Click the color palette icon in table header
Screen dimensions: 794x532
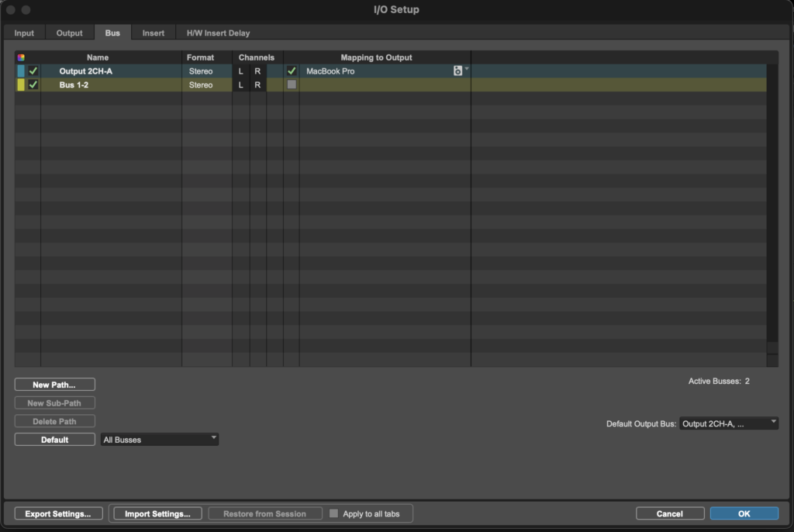[x=21, y=57]
